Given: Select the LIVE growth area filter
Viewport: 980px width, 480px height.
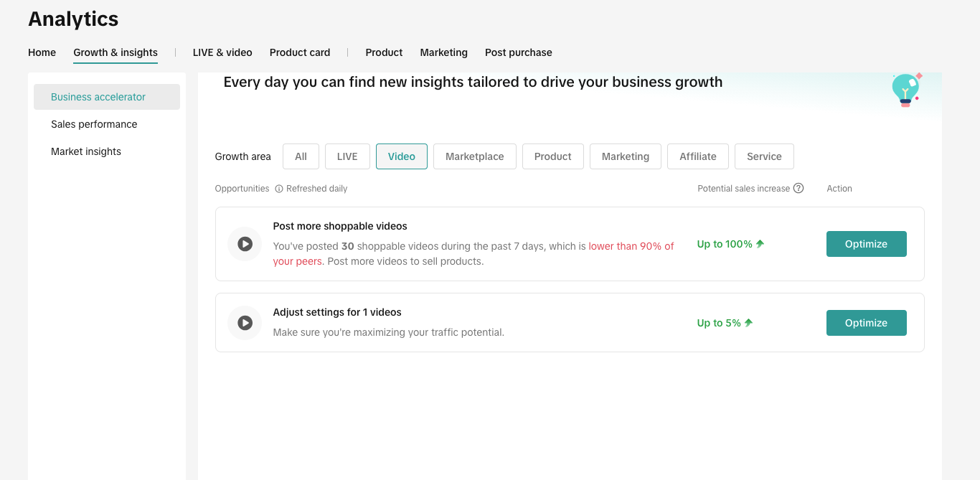Looking at the screenshot, I should pyautogui.click(x=347, y=156).
